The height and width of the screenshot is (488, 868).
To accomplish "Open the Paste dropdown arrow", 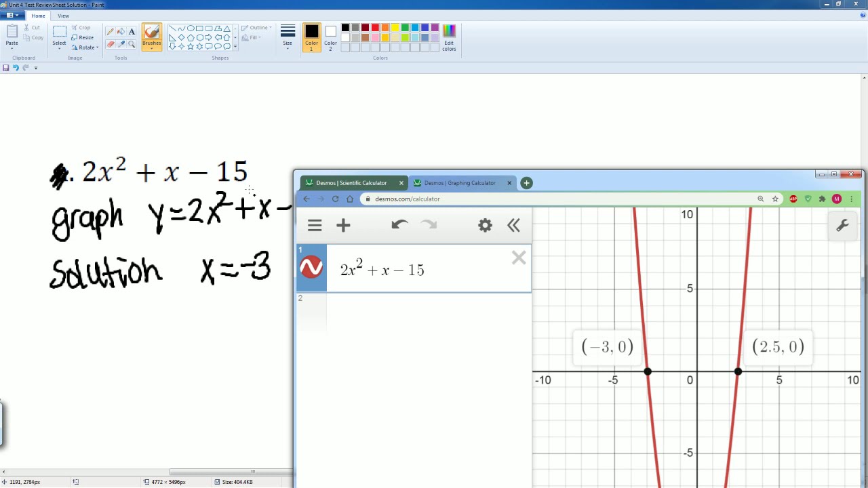I will tap(12, 49).
